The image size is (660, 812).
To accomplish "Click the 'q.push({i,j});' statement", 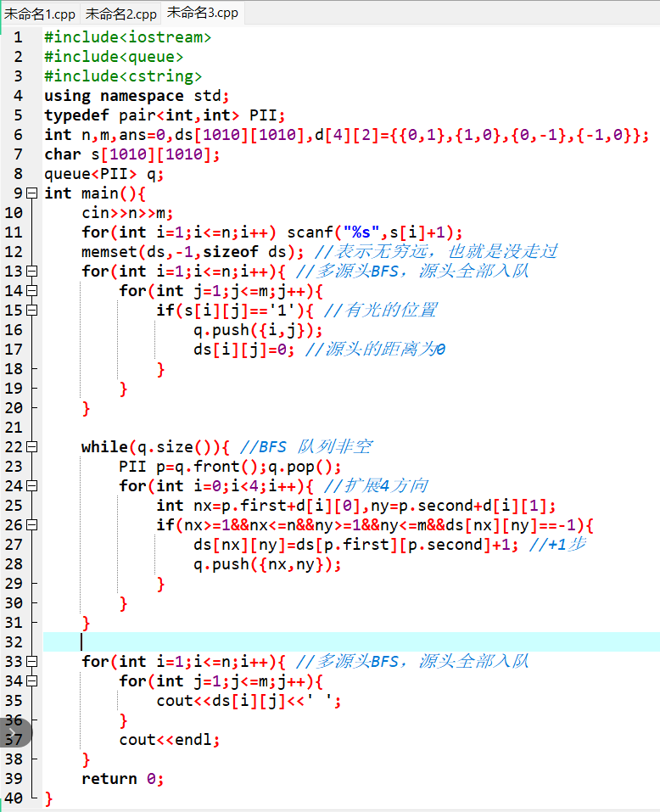I will tap(258, 330).
